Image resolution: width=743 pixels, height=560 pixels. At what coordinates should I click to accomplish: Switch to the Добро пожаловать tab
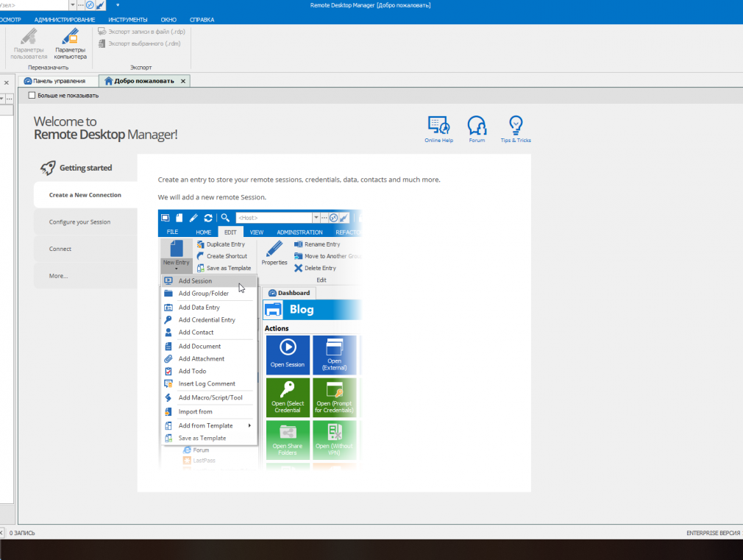click(x=144, y=81)
